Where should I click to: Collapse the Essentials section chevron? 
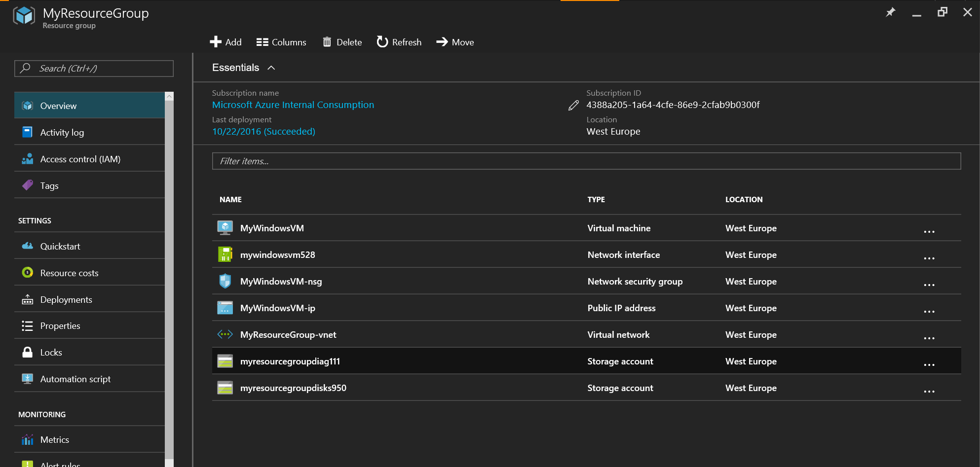[271, 68]
